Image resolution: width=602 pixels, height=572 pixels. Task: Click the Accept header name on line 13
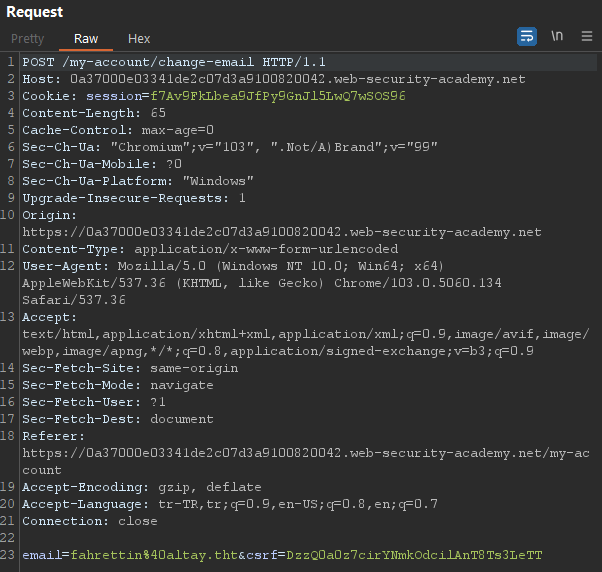pyautogui.click(x=50, y=317)
